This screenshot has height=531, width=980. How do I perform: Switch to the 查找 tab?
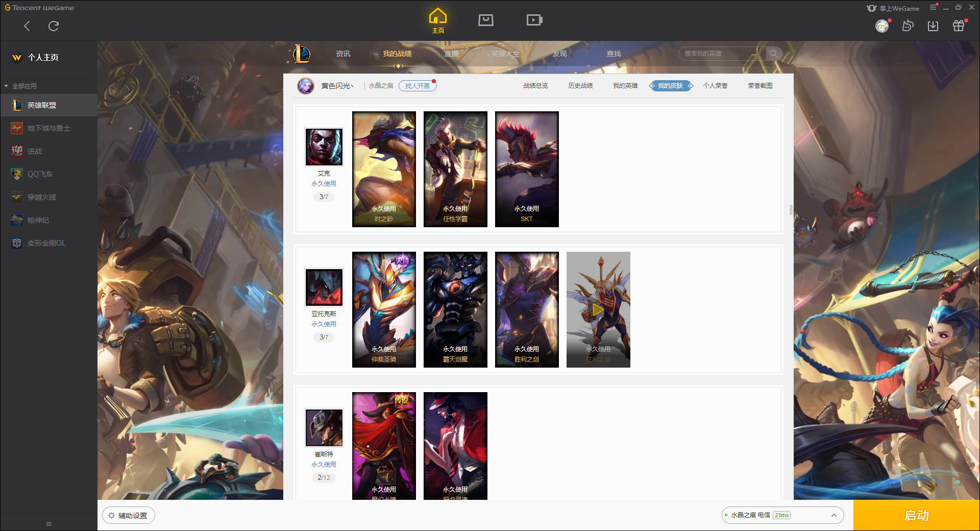(x=614, y=54)
